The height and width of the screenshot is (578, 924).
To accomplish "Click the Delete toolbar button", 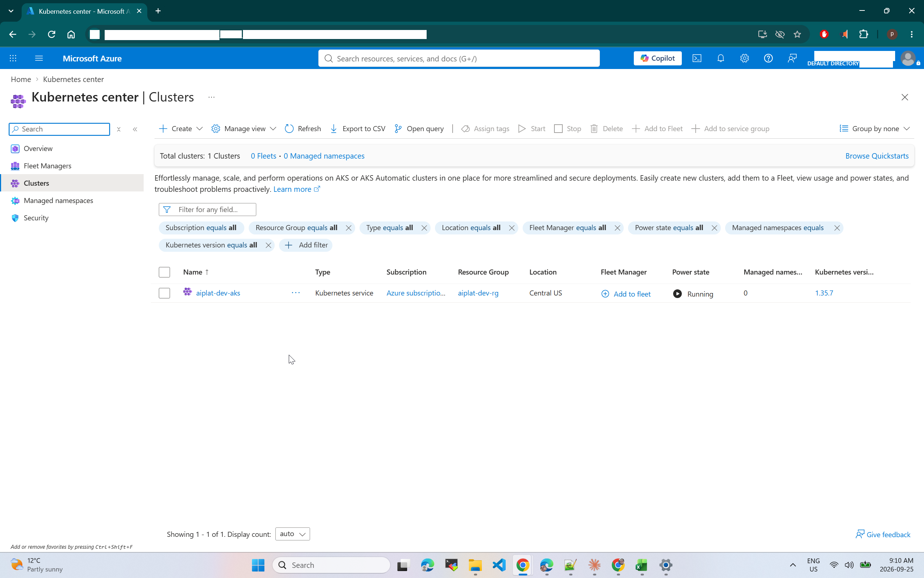I will [606, 129].
